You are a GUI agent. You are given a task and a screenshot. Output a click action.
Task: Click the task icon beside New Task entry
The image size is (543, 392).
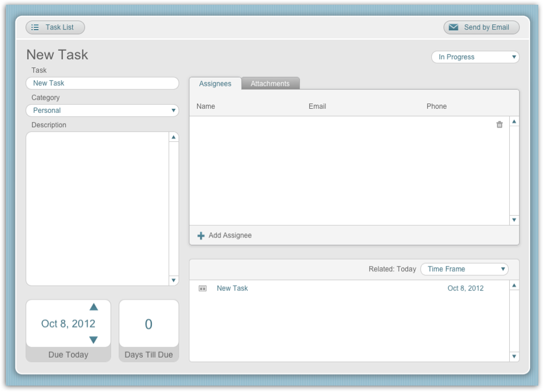(203, 288)
